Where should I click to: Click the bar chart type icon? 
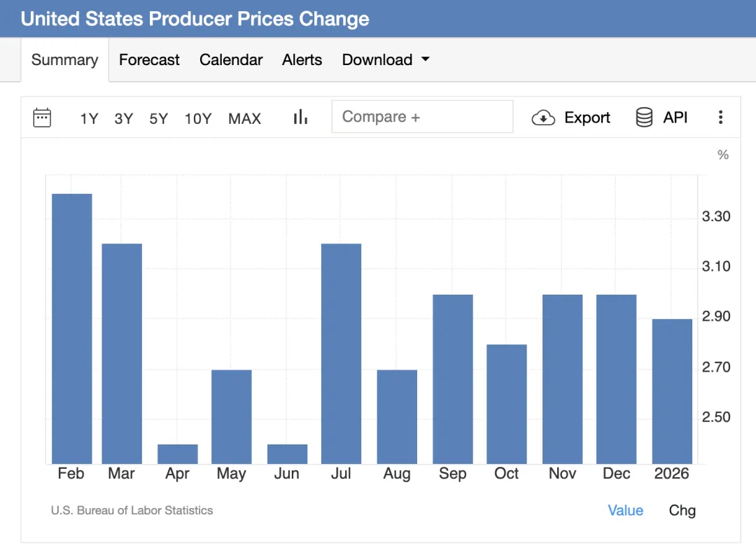coord(300,118)
